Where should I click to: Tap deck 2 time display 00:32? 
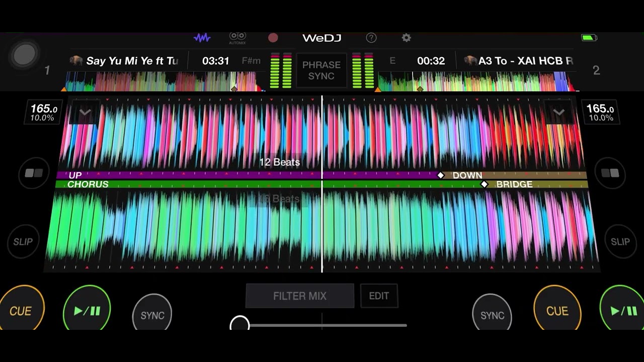tap(431, 61)
